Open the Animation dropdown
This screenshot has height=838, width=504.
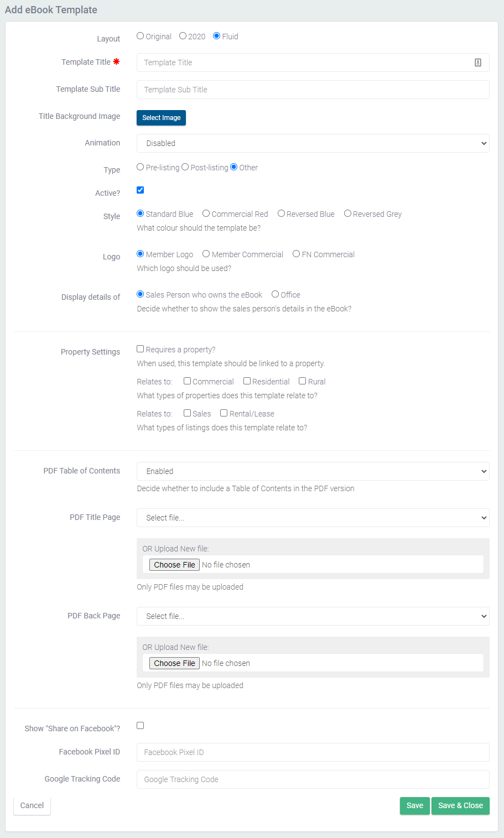[313, 143]
